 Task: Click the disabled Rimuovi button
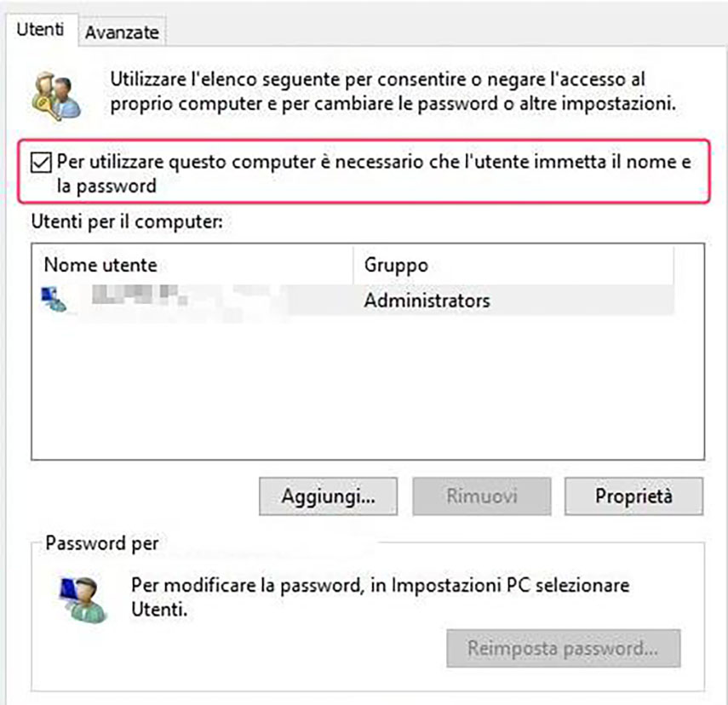point(481,496)
